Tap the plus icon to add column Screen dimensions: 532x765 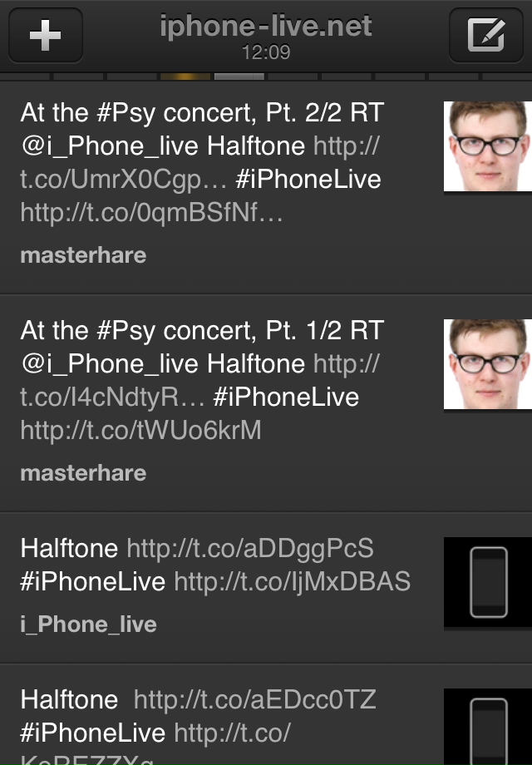pyautogui.click(x=46, y=35)
